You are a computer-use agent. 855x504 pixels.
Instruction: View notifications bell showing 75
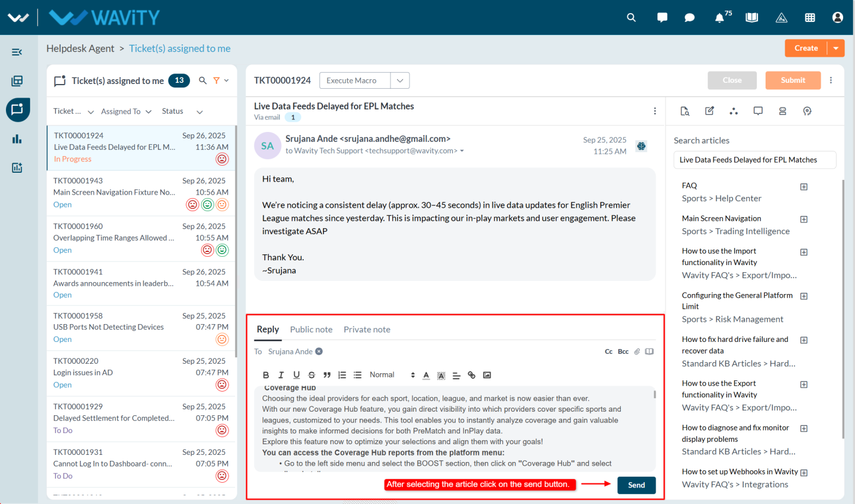tap(720, 18)
